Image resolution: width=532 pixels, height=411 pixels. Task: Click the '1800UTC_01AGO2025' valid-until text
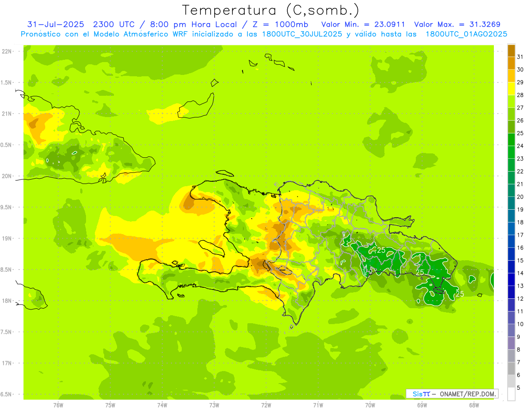click(x=466, y=34)
